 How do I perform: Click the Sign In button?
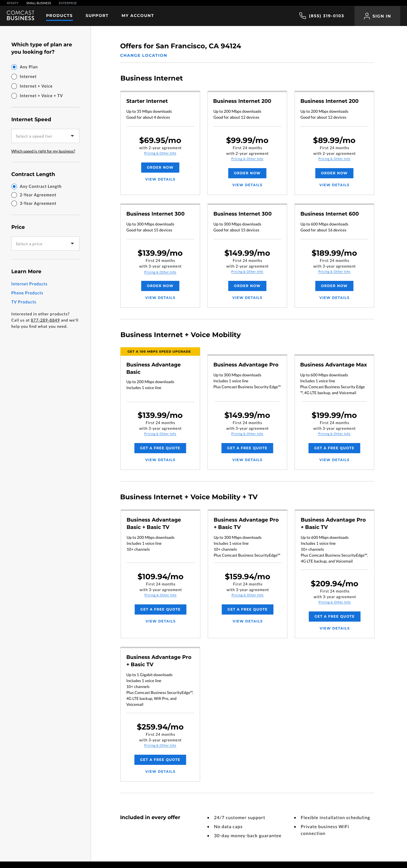tap(377, 16)
